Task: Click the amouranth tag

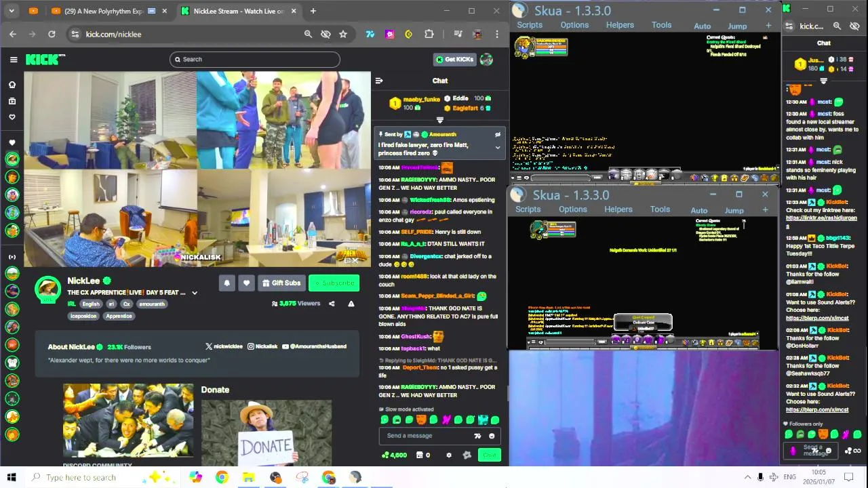Action: pyautogui.click(x=152, y=304)
